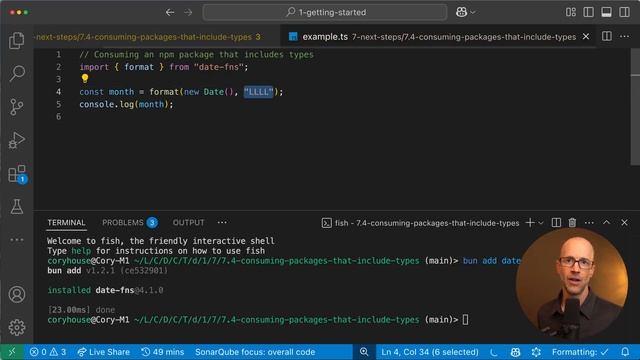Click the crescent moon status icon
Screen dimensions: 640x360
point(494,352)
